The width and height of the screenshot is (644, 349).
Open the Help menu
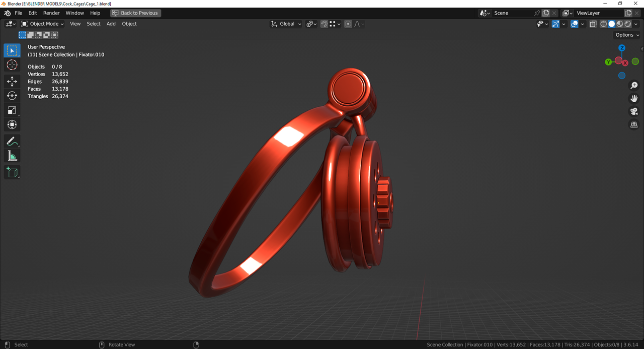[95, 13]
